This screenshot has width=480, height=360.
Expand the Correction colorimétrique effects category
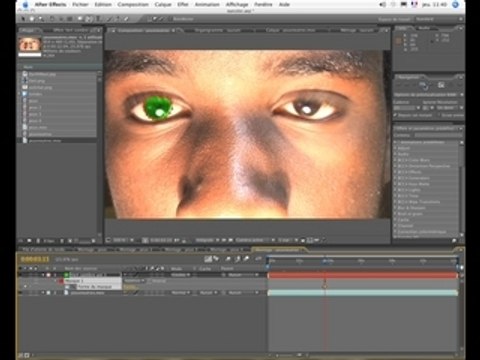click(x=395, y=231)
